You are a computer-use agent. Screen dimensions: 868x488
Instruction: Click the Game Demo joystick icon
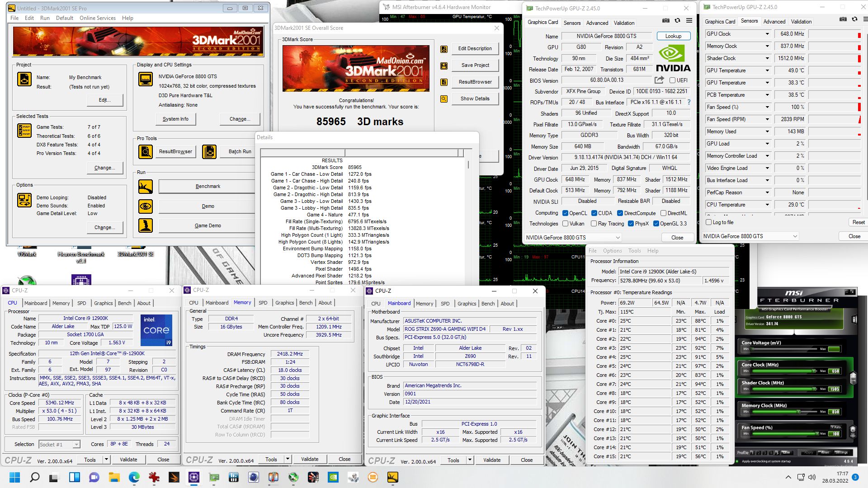[146, 225]
